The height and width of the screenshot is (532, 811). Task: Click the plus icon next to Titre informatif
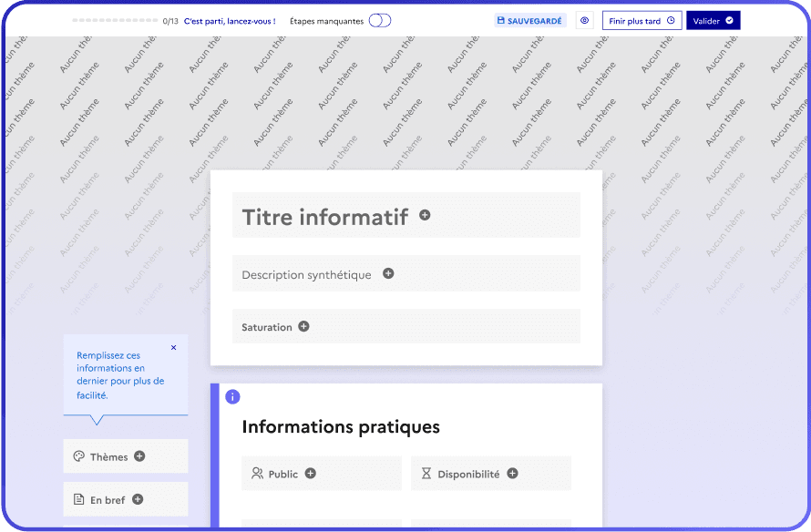click(425, 215)
